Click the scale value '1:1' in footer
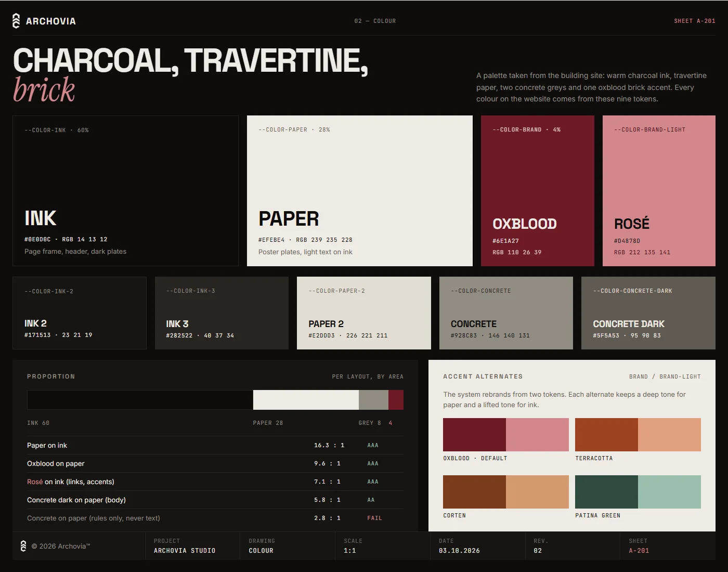The height and width of the screenshot is (572, 728). pos(350,551)
